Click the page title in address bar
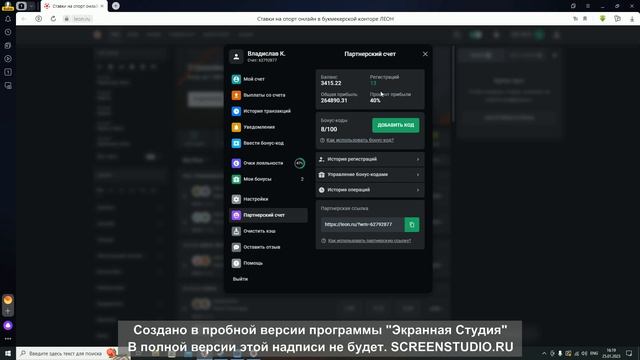Screen dimensions: 640x360 [325, 19]
